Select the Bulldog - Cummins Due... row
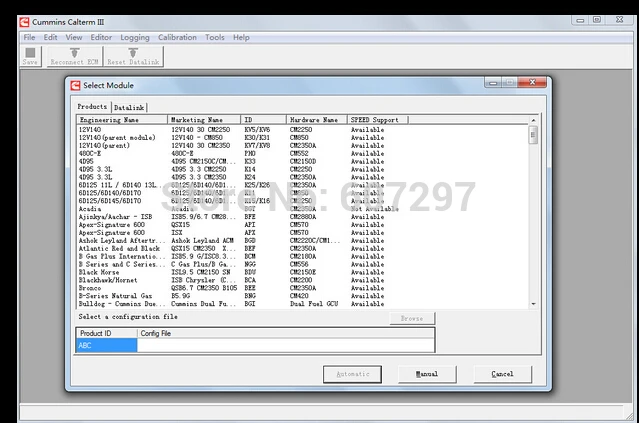The height and width of the screenshot is (423, 639). (x=304, y=304)
